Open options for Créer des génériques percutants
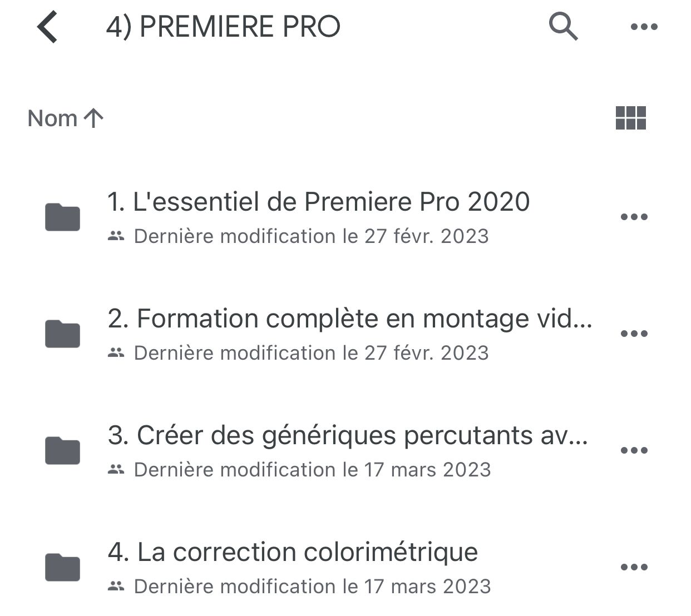 634,450
